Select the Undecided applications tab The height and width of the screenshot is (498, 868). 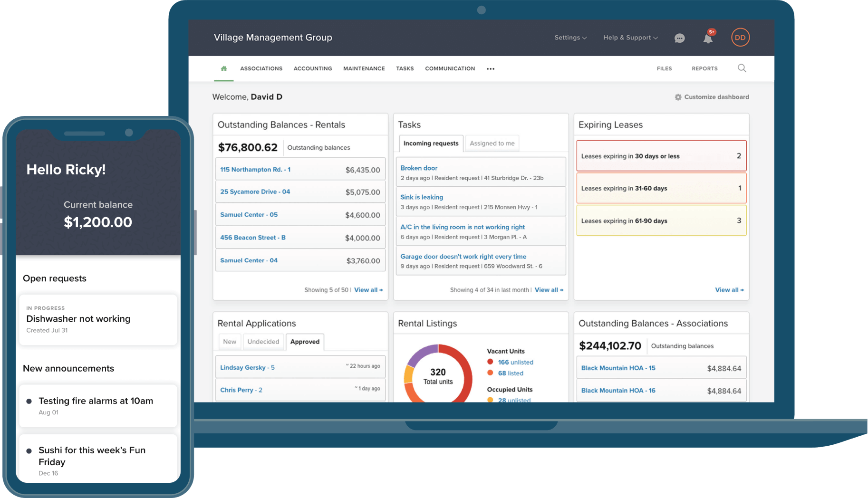coord(263,341)
